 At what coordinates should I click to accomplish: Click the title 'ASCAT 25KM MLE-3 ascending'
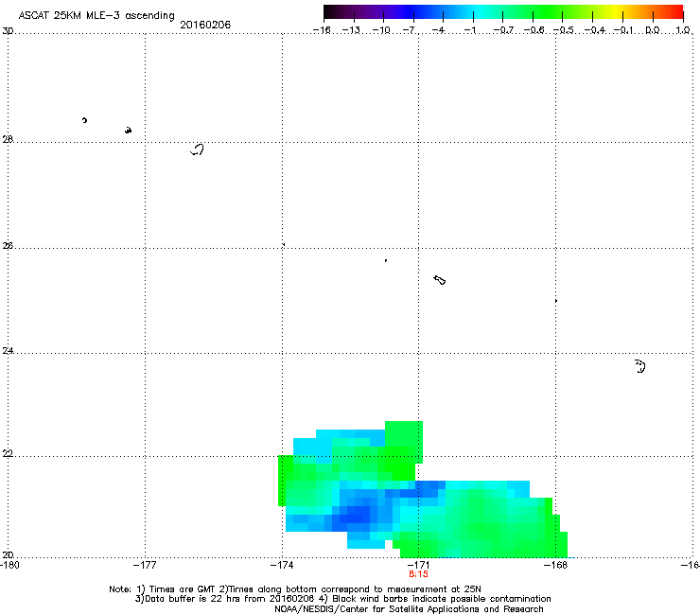tap(96, 15)
